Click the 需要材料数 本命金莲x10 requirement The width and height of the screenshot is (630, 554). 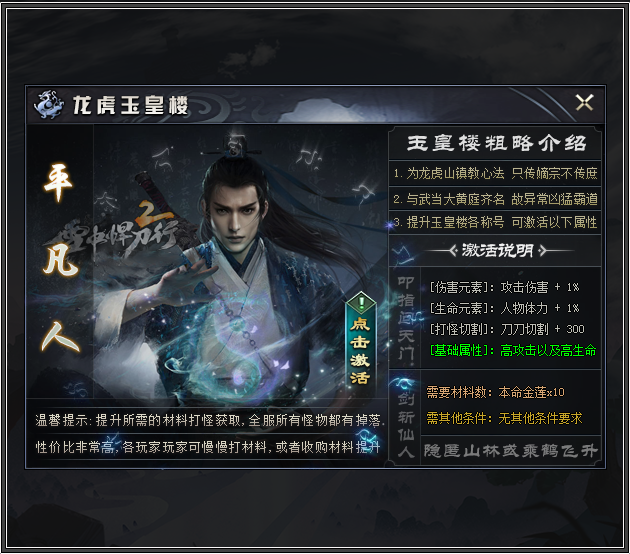tap(495, 392)
